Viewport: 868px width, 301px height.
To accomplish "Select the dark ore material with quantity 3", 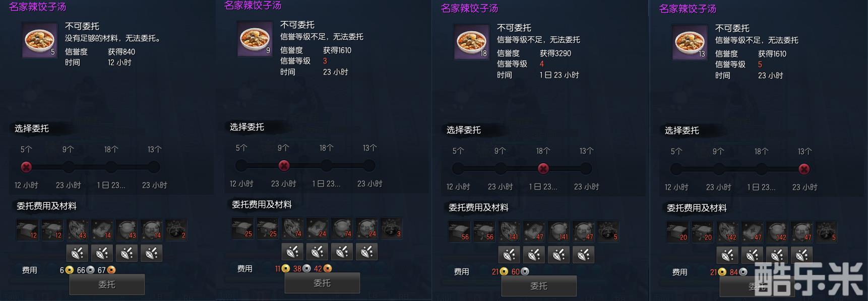I will pos(391,228).
